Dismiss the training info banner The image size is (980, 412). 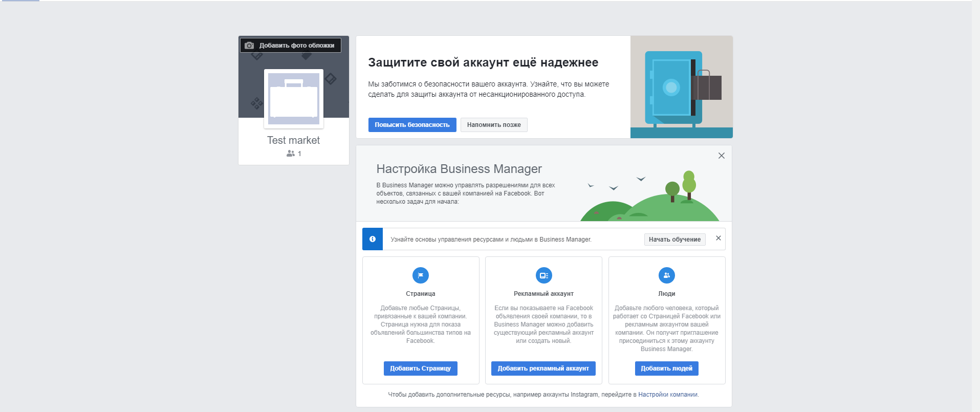[718, 238]
